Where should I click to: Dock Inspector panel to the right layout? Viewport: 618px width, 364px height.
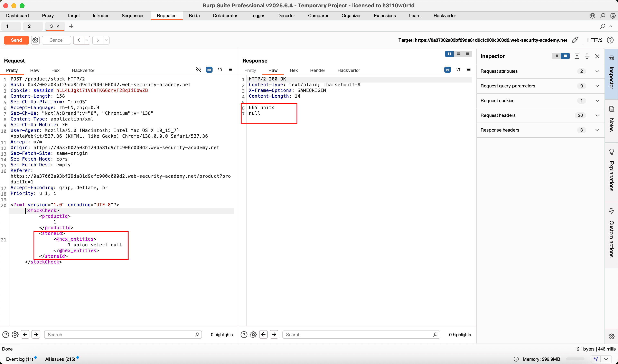click(565, 56)
